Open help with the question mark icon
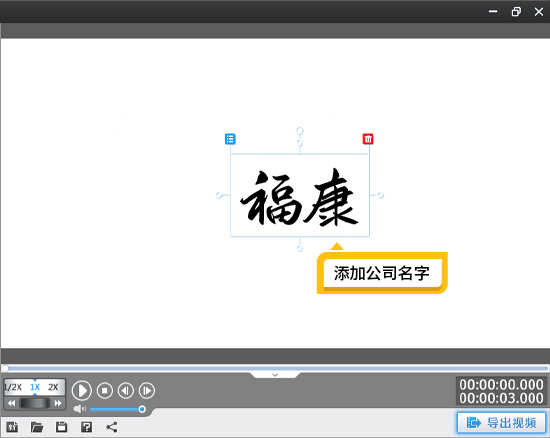 coord(86,427)
